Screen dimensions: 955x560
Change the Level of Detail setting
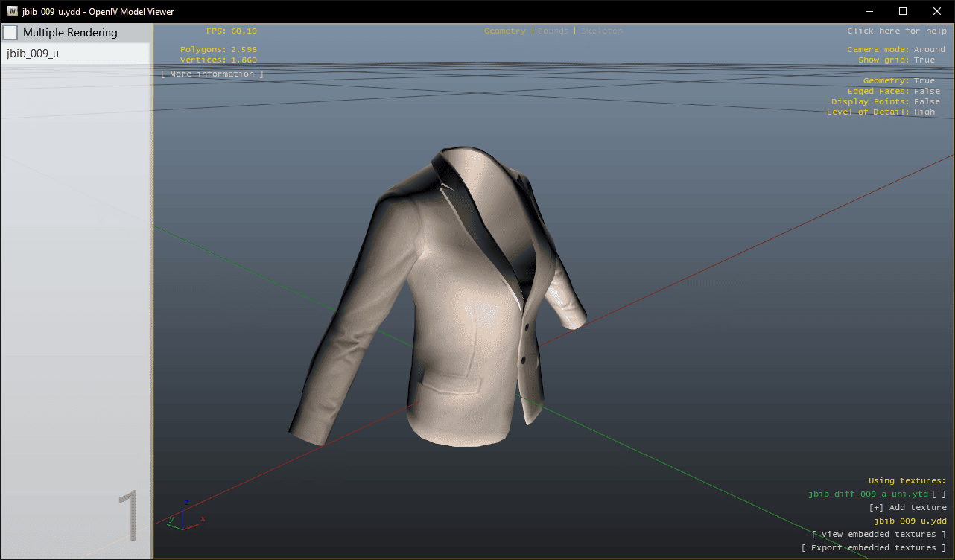(x=924, y=112)
